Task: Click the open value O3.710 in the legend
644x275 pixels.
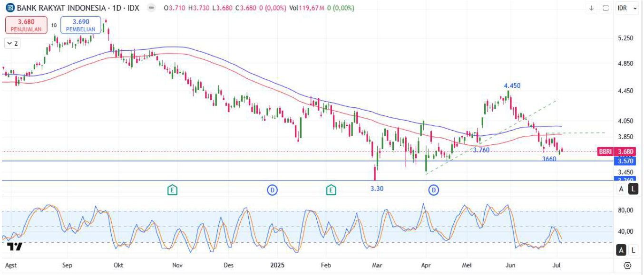Action: tap(174, 8)
